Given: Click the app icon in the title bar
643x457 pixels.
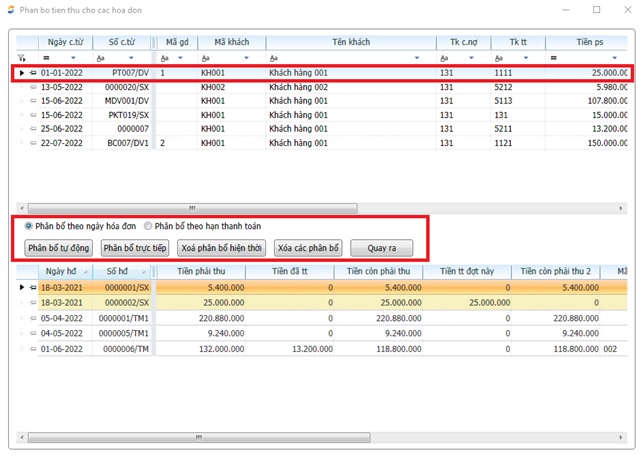Looking at the screenshot, I should click(x=10, y=9).
